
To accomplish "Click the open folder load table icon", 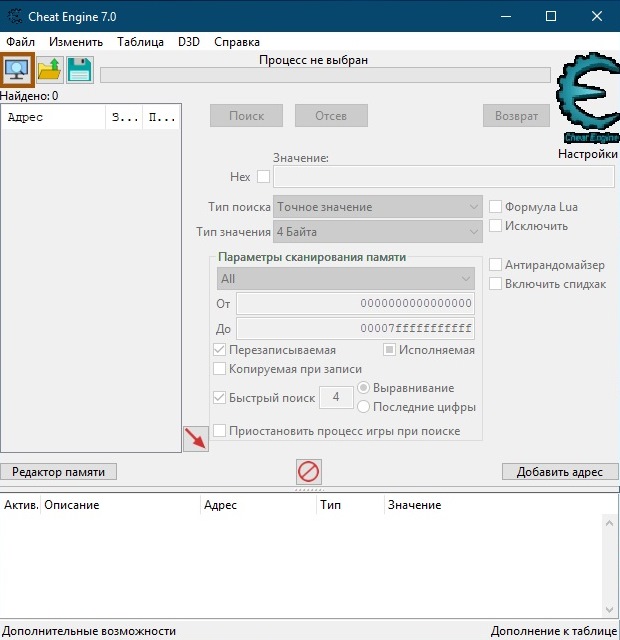I will pos(50,70).
